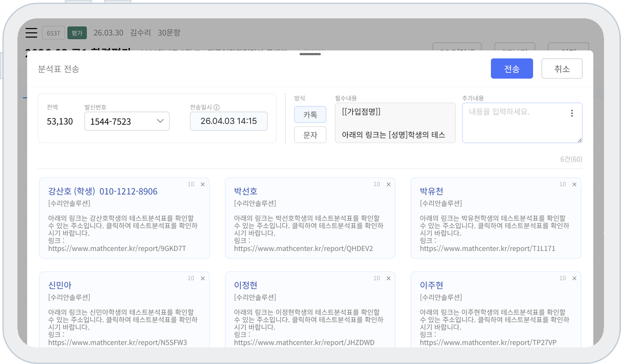Select 문자 sending method

click(x=310, y=135)
